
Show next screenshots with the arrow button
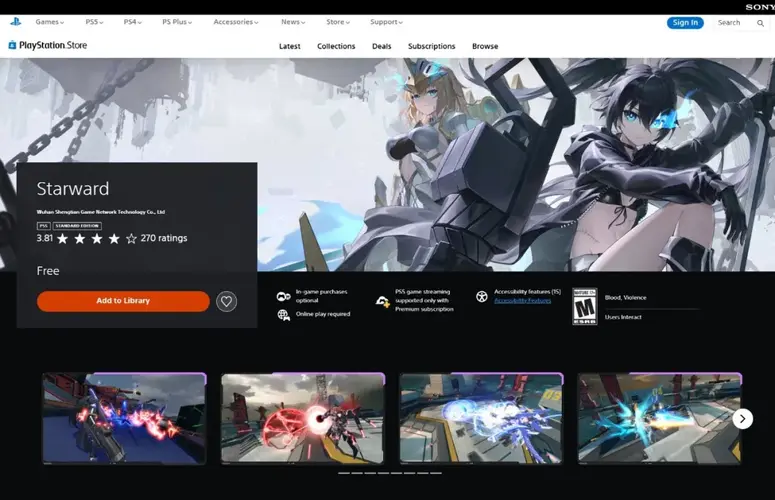742,419
